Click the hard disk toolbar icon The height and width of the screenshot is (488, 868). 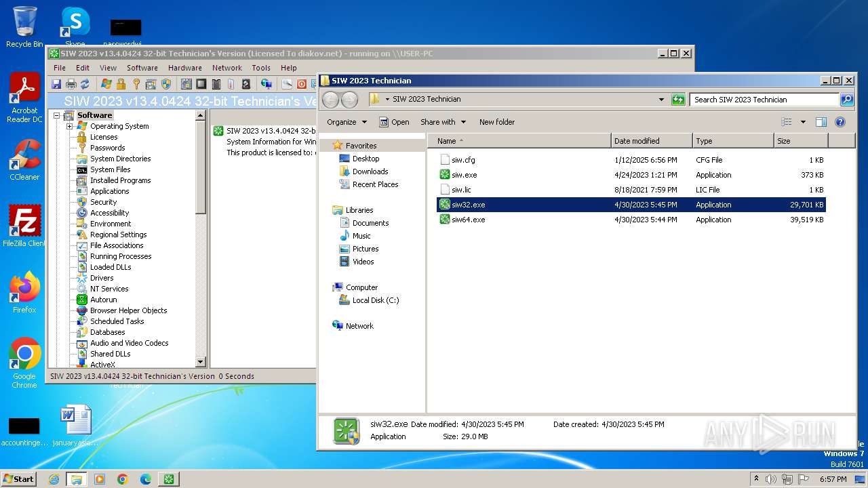click(246, 84)
